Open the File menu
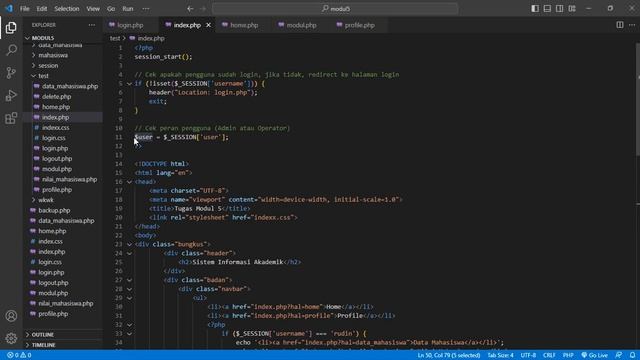The width and height of the screenshot is (640, 360). coord(24,9)
